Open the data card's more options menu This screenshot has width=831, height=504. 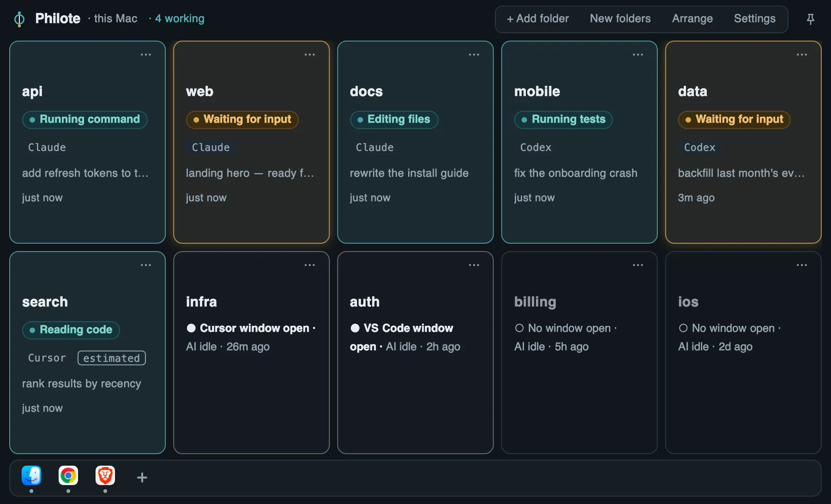802,54
